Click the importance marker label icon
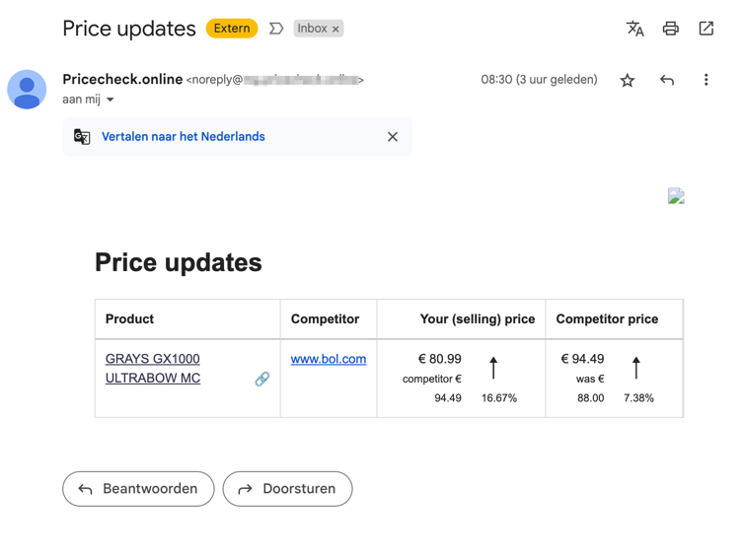The height and width of the screenshot is (560, 744). (x=276, y=29)
